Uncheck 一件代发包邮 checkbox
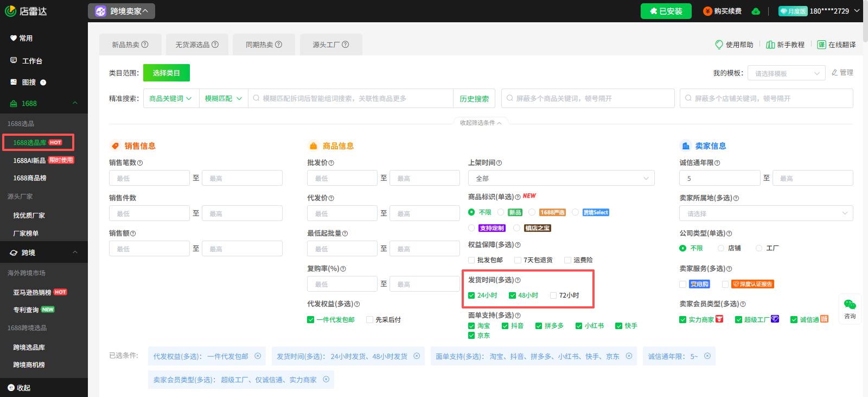Screen dimensions: 868x397 click(311, 320)
